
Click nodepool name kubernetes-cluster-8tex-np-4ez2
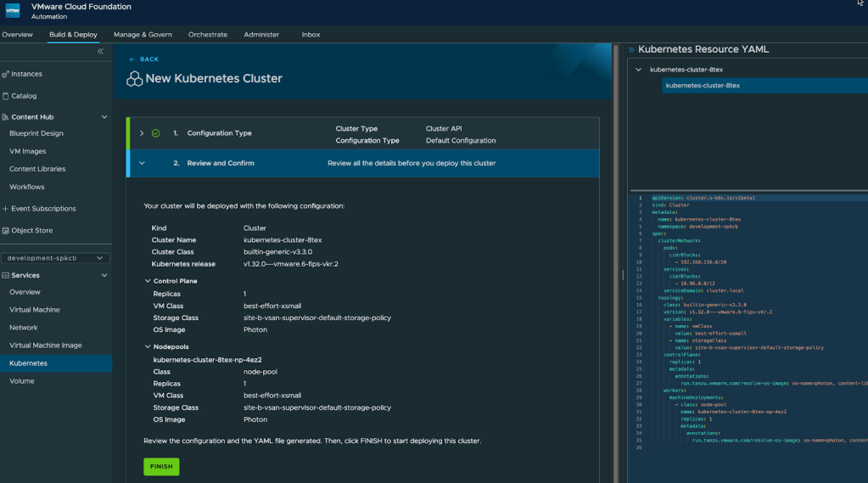(x=207, y=360)
